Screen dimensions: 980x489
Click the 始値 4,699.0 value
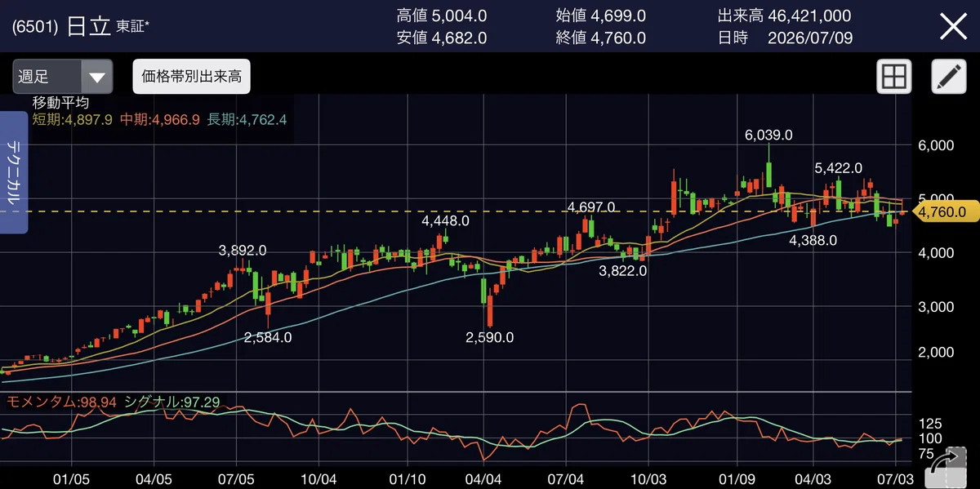(x=600, y=16)
